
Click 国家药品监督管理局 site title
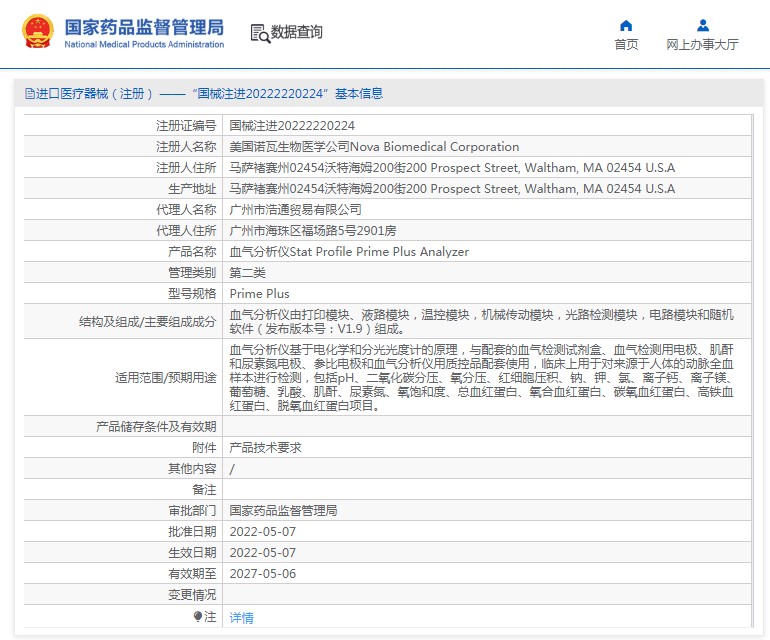144,28
